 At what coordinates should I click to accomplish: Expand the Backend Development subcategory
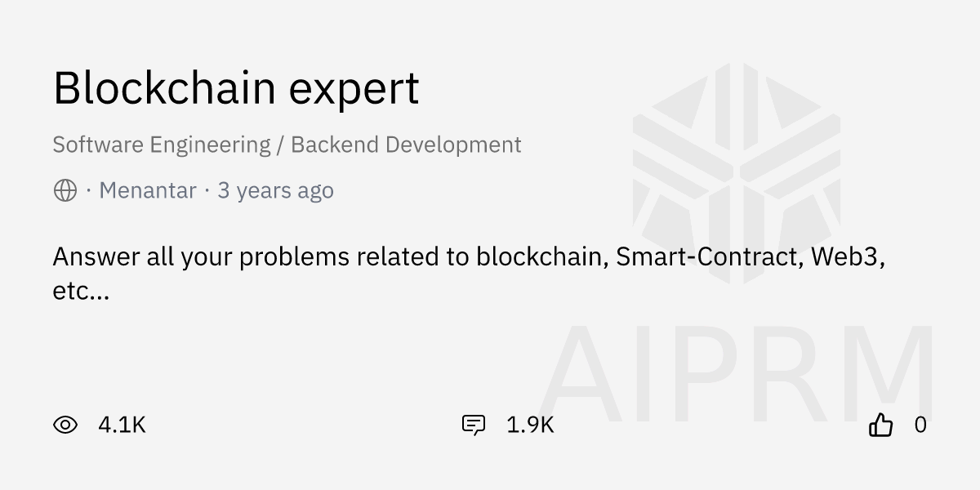(407, 145)
